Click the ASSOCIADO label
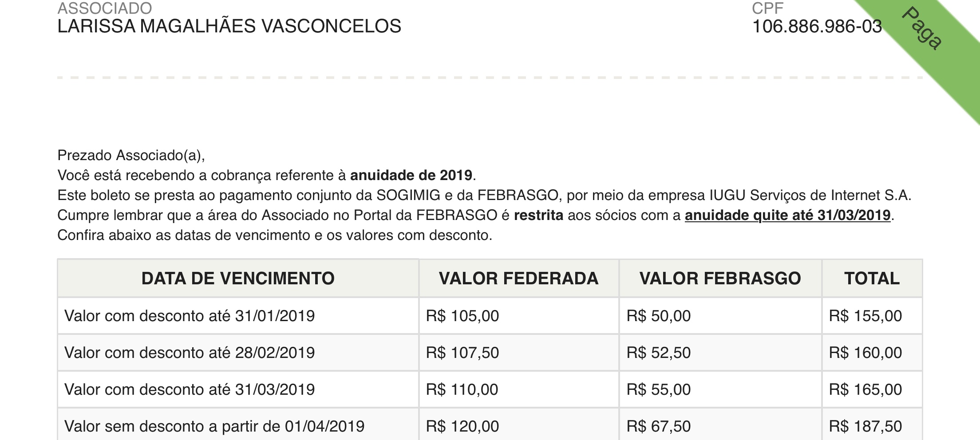The image size is (980, 440). (105, 8)
